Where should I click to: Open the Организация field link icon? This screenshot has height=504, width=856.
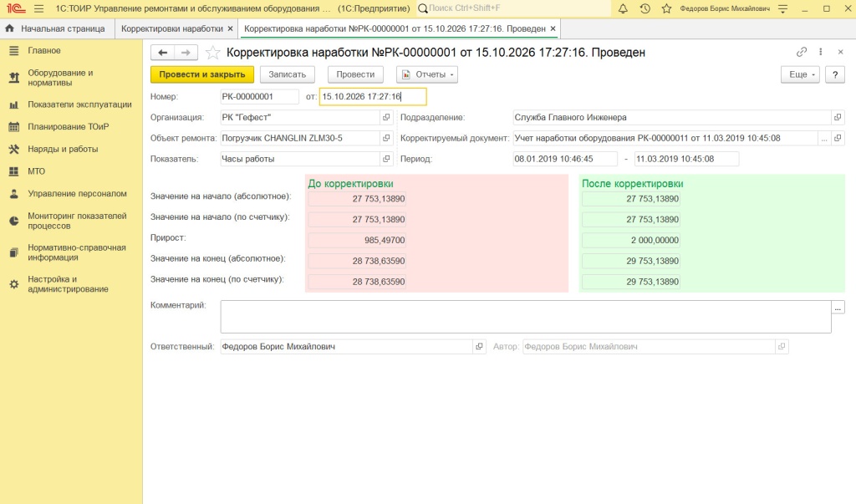pos(386,117)
